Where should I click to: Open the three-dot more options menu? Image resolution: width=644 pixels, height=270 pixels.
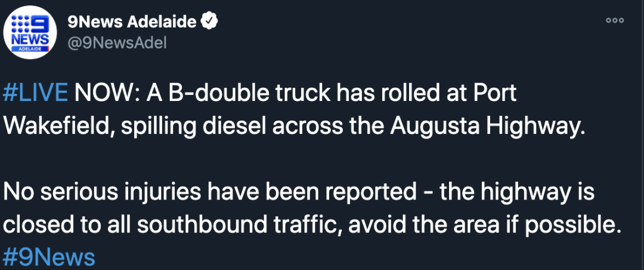(614, 20)
